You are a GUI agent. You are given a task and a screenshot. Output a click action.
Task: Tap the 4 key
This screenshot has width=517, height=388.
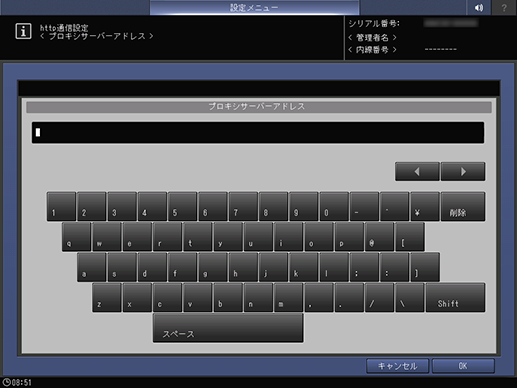[x=152, y=206]
